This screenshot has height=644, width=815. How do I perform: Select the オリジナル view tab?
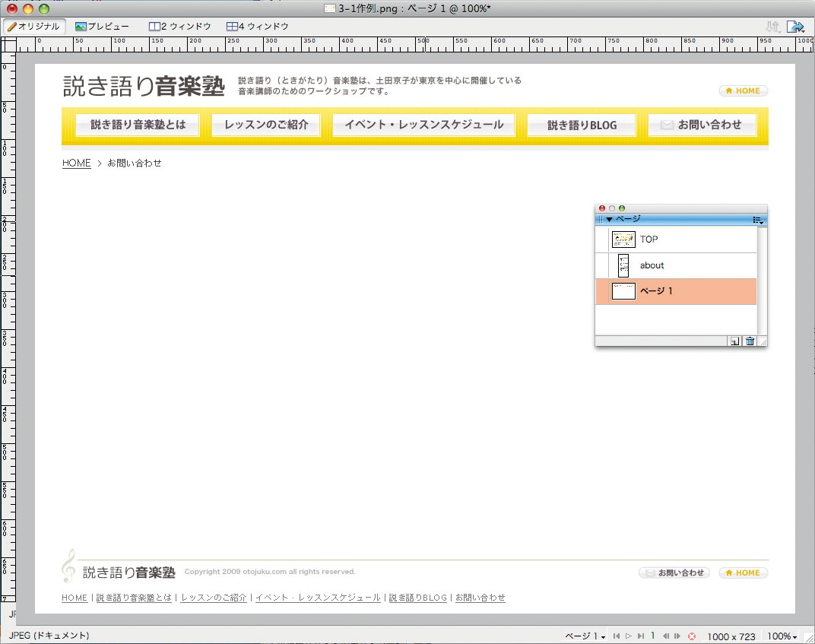[33, 27]
